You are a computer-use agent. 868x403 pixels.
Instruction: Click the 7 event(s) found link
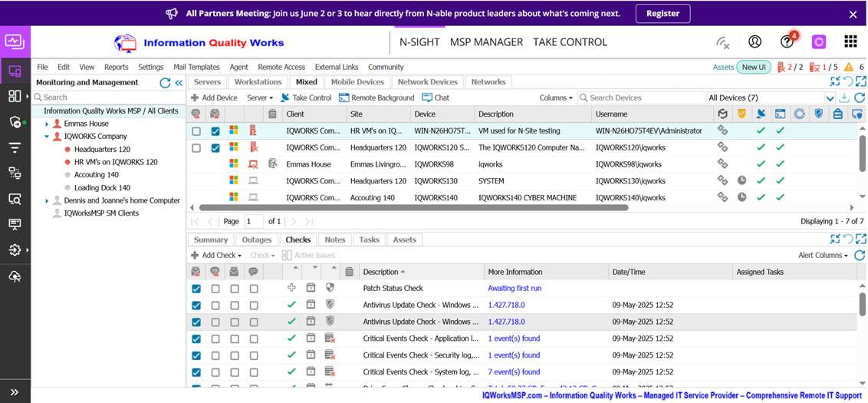point(514,372)
